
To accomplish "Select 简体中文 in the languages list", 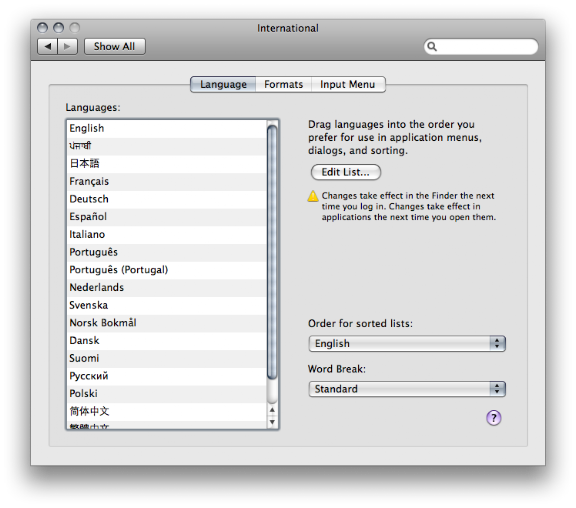I will 167,411.
